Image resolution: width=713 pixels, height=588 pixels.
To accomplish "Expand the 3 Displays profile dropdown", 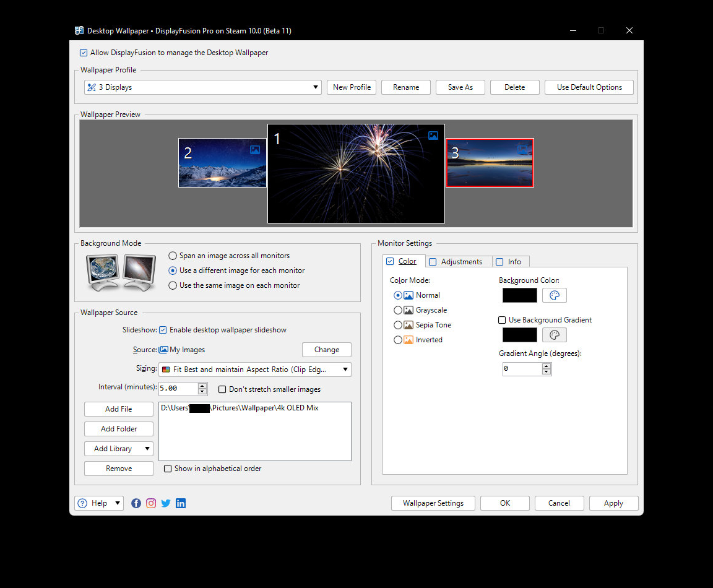I will coord(316,87).
